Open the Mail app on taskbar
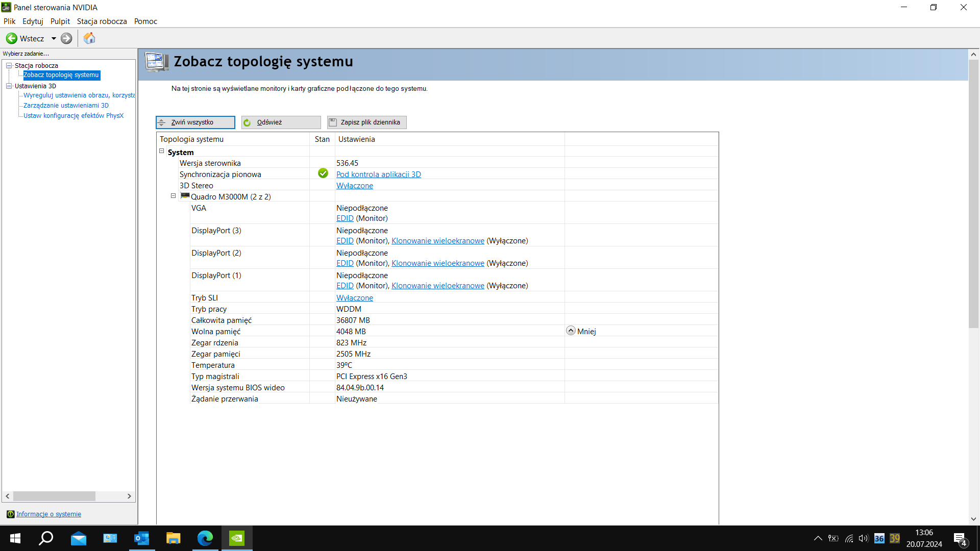980x551 pixels. coord(79,538)
